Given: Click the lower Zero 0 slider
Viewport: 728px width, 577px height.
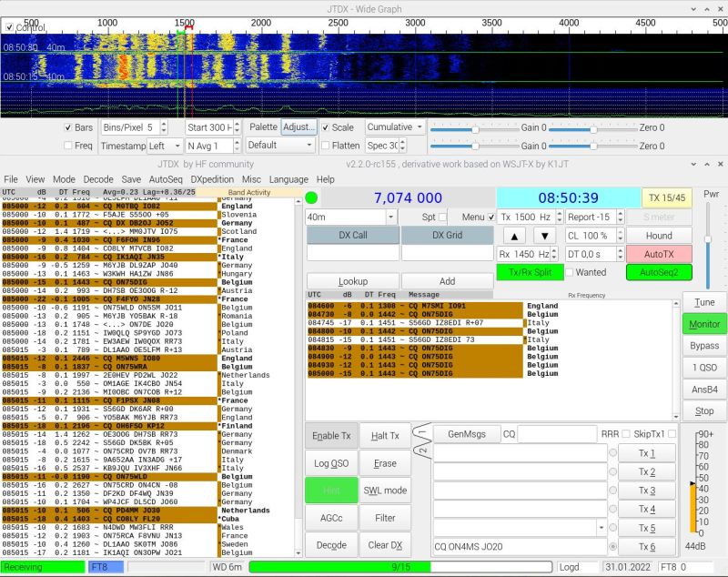Looking at the screenshot, I should coord(593,146).
